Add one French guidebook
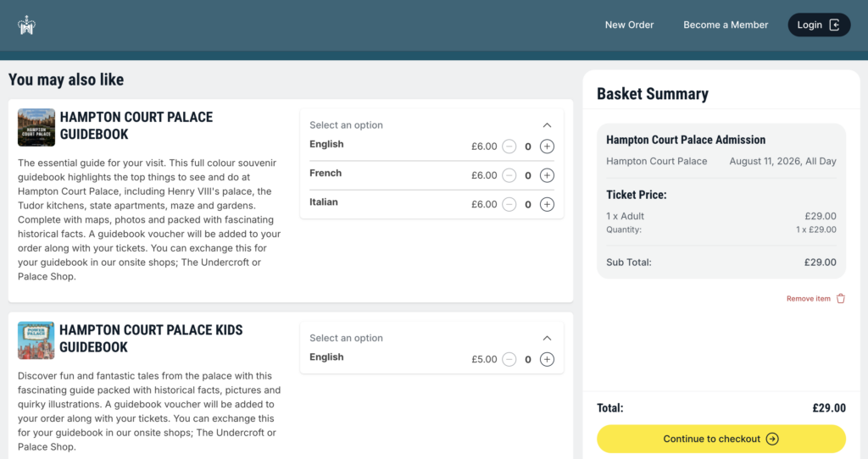Image resolution: width=868 pixels, height=459 pixels. tap(547, 175)
